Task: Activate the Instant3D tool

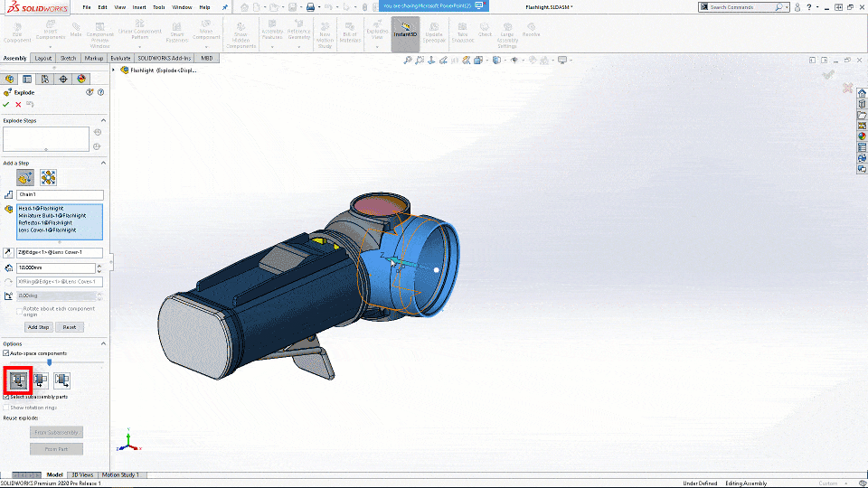Action: click(405, 33)
